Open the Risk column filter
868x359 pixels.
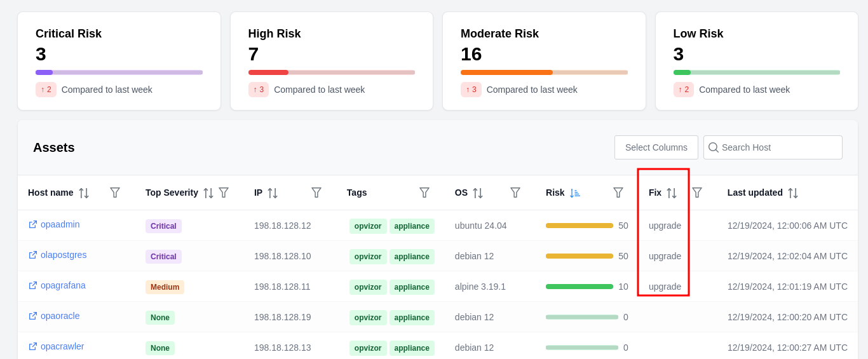(618, 193)
